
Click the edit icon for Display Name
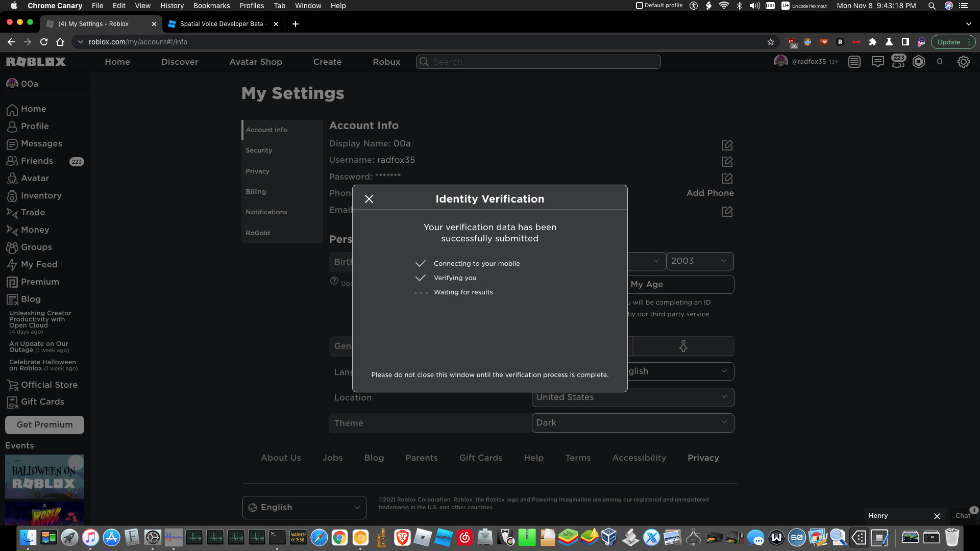(727, 145)
